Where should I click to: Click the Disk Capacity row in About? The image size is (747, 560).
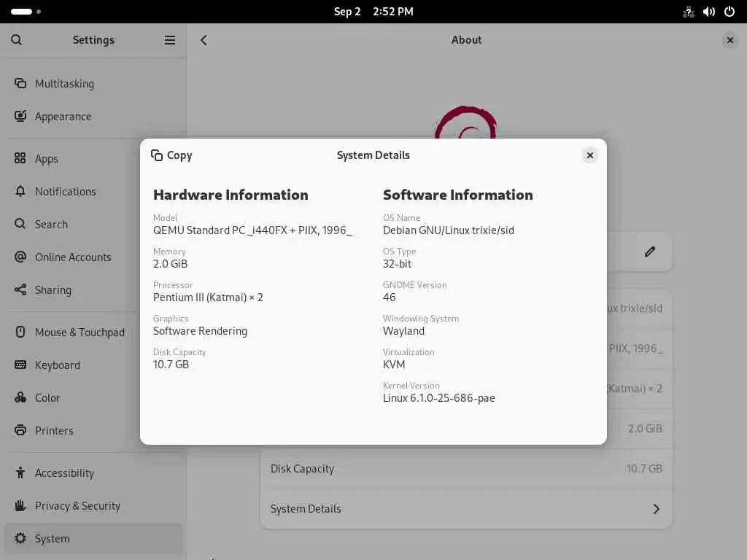pos(466,469)
